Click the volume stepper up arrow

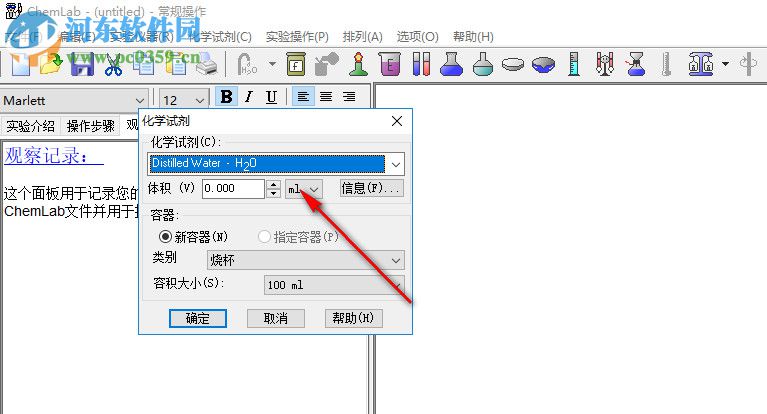tap(273, 184)
